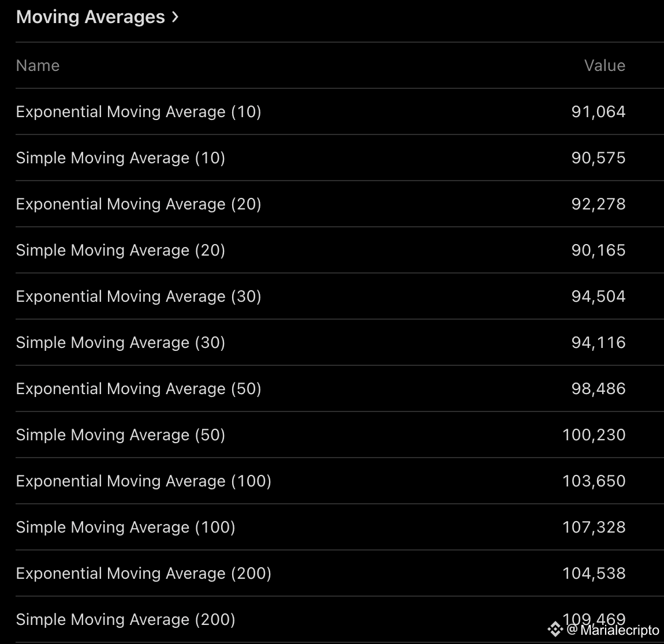Select Exponential Moving Average (10) row

coord(139,112)
